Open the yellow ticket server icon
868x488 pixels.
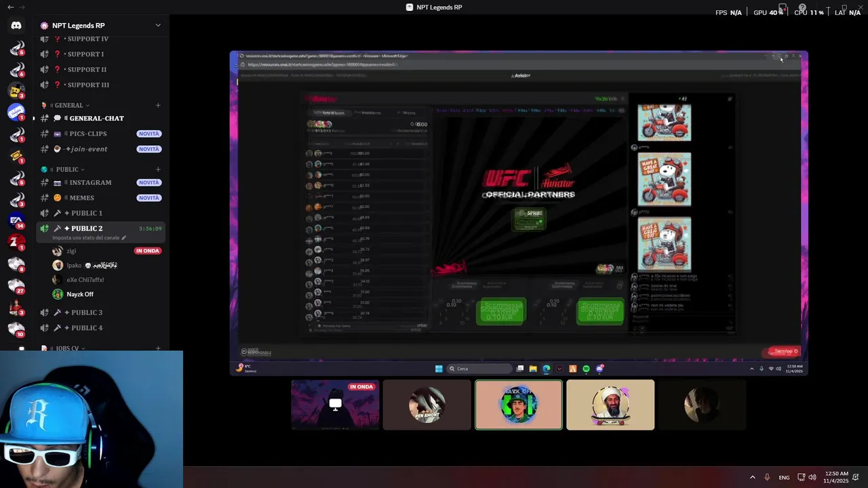coord(16,156)
